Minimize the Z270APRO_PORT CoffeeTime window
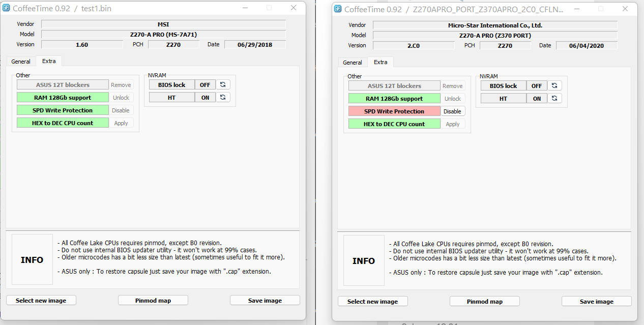This screenshot has width=644, height=325. coord(576,9)
